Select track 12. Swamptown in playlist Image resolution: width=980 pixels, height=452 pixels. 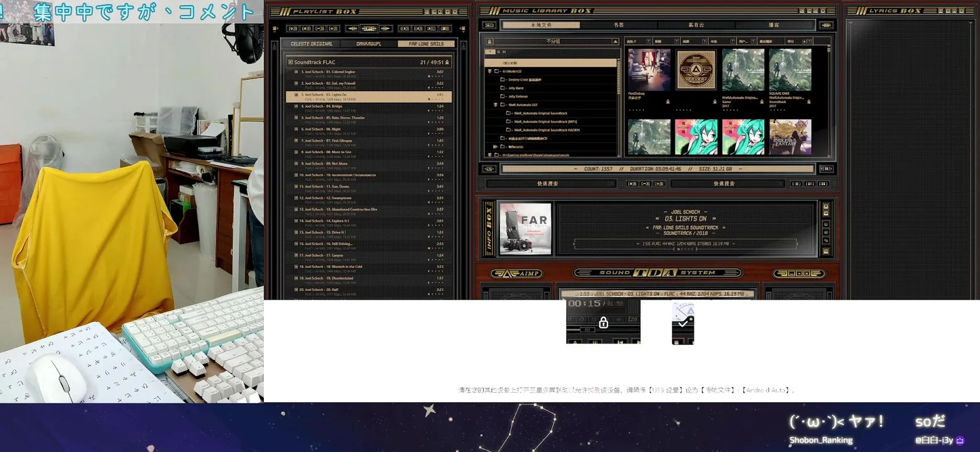(369, 200)
